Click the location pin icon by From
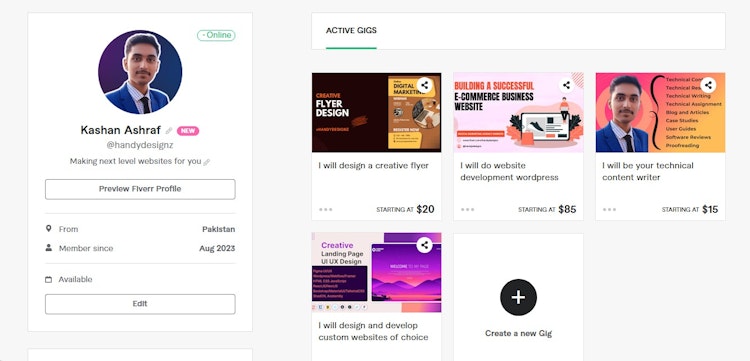750x361 pixels. 48,229
